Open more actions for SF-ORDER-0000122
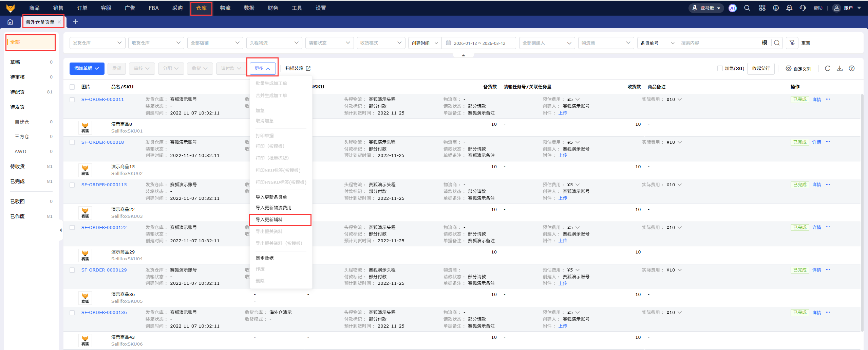 coord(828,227)
